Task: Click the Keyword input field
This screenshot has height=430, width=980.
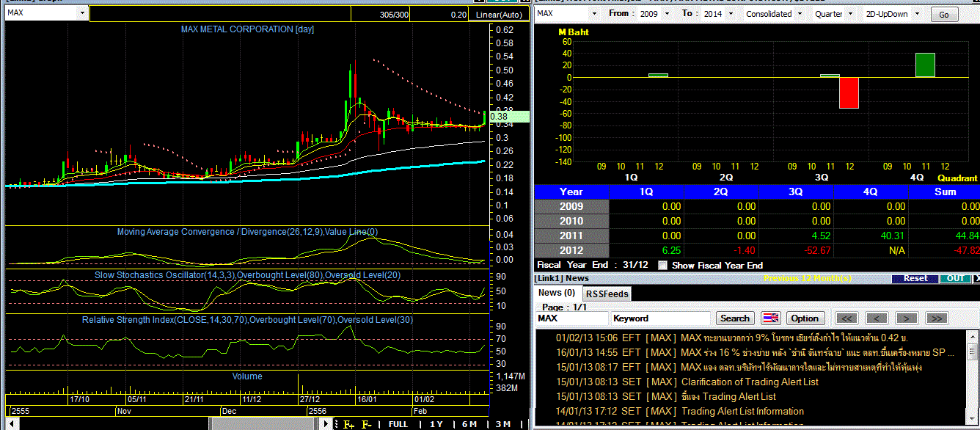Action: (660, 318)
